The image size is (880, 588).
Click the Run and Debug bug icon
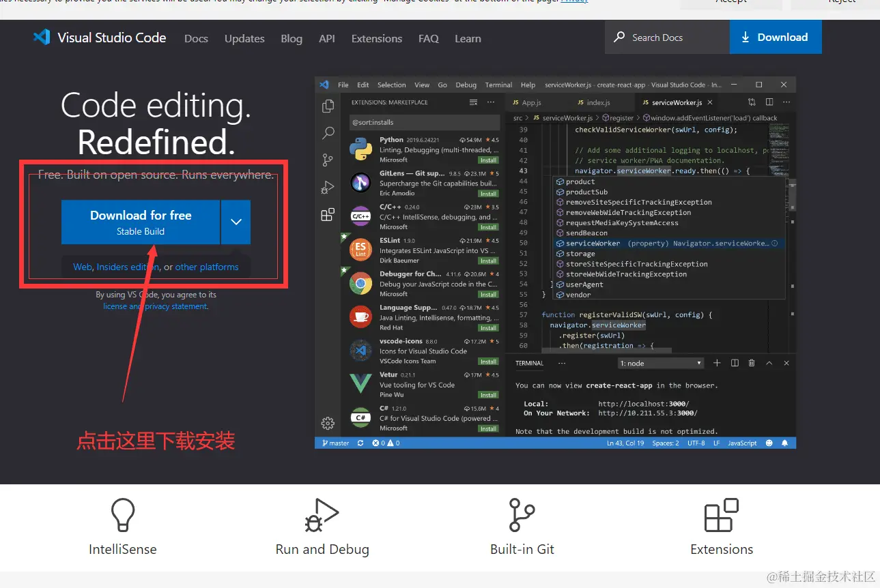tap(322, 515)
